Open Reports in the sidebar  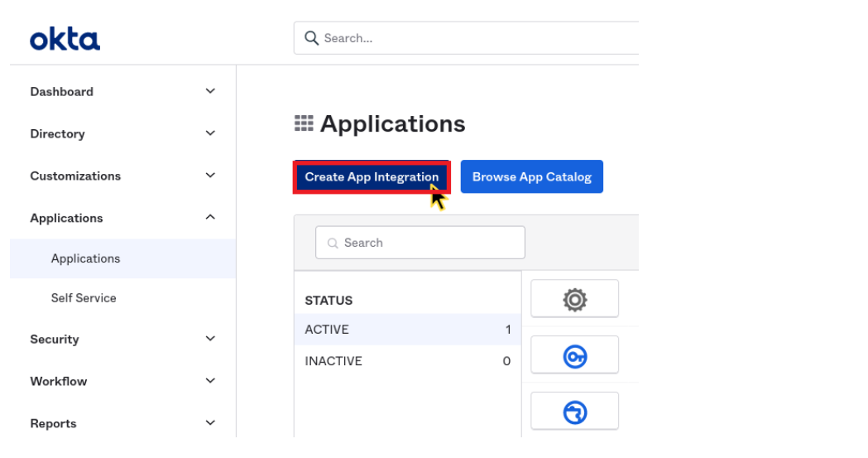coord(53,423)
